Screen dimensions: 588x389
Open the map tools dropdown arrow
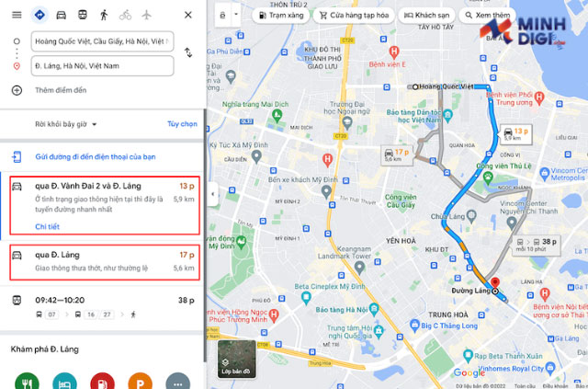tap(236, 15)
